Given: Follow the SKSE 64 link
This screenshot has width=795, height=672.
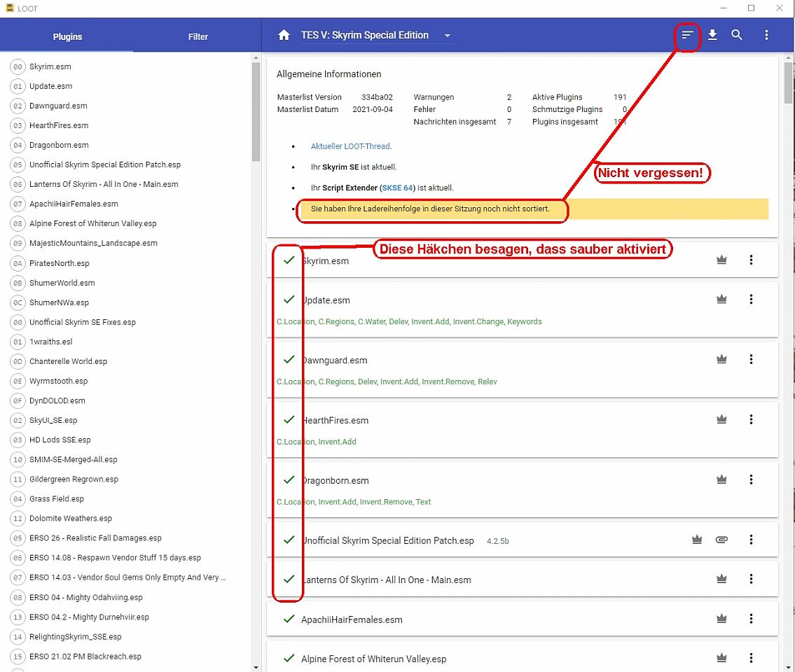Looking at the screenshot, I should pos(397,188).
